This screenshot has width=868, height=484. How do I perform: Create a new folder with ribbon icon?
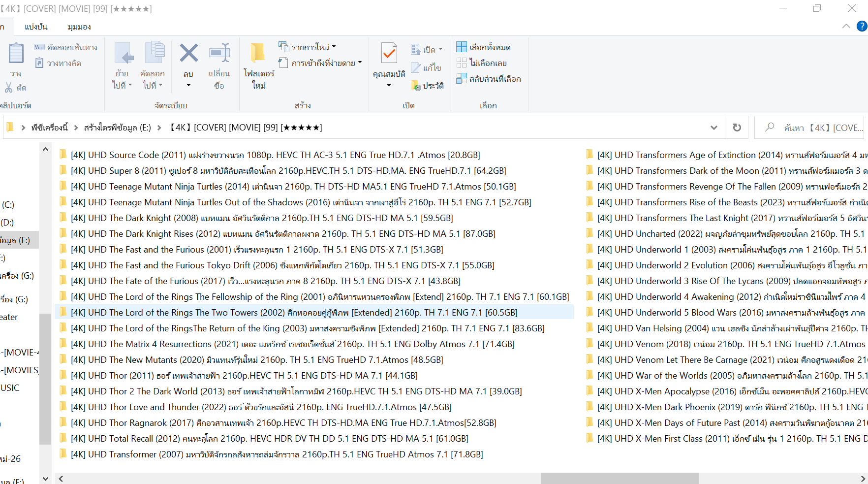(x=258, y=53)
